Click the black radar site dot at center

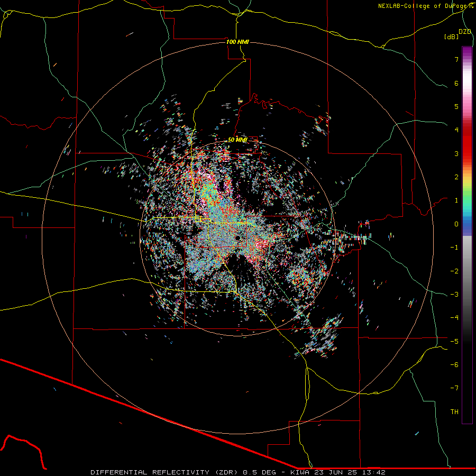pyautogui.click(x=237, y=237)
